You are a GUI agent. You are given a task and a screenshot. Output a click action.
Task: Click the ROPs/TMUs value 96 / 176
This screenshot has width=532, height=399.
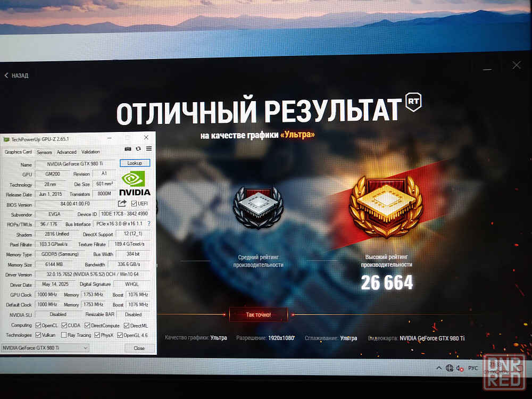coord(49,224)
